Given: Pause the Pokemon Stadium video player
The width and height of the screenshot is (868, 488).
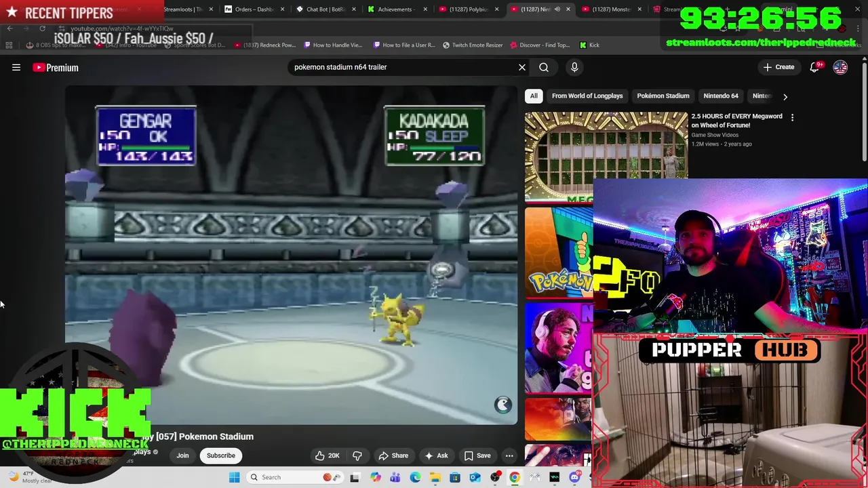Looking at the screenshot, I should point(292,254).
